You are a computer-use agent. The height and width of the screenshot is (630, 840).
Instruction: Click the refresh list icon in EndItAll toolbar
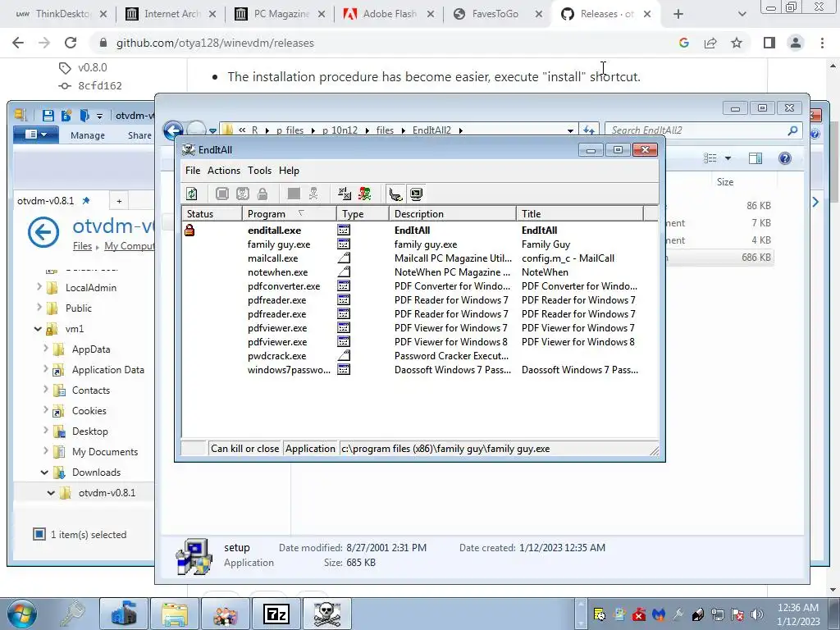[192, 194]
